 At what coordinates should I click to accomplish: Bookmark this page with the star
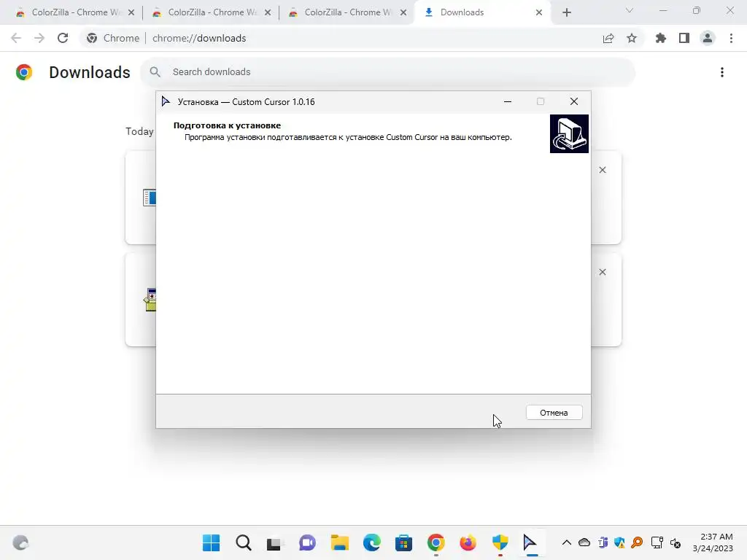632,38
